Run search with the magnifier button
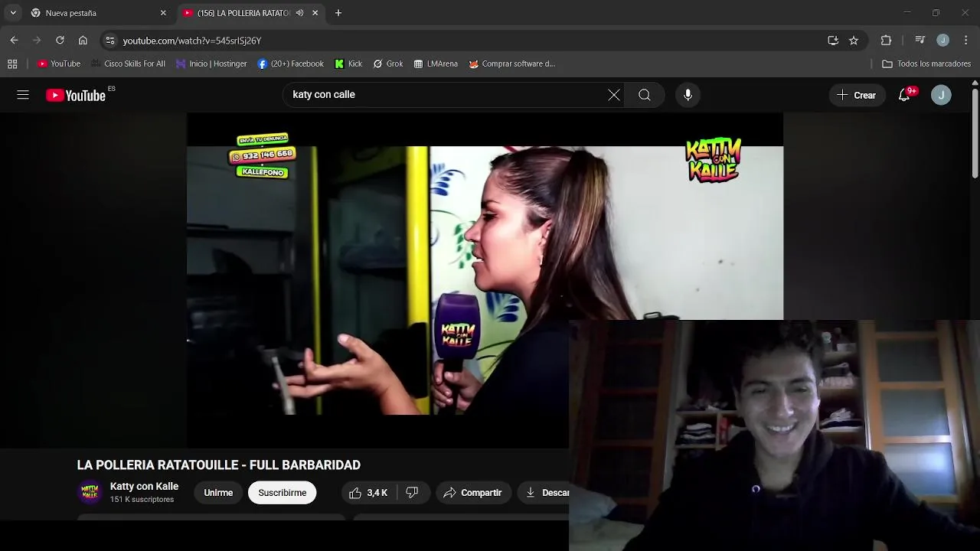This screenshot has height=551, width=980. pyautogui.click(x=645, y=95)
